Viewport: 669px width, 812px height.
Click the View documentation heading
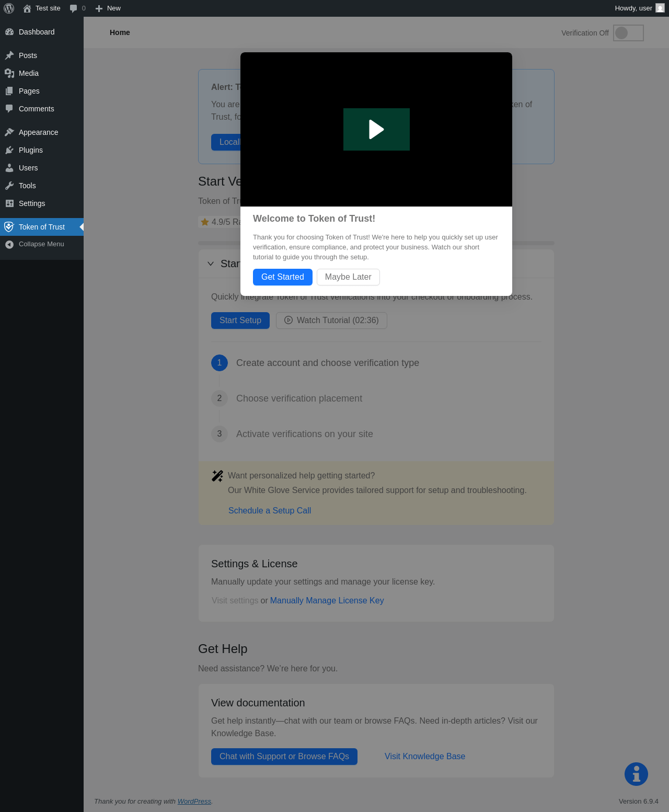(258, 703)
